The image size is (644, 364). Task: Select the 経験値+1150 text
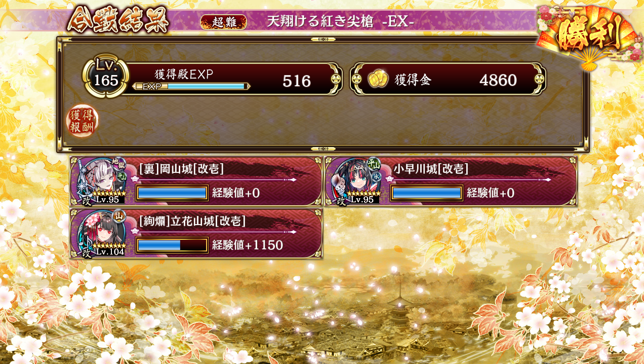pos(248,245)
